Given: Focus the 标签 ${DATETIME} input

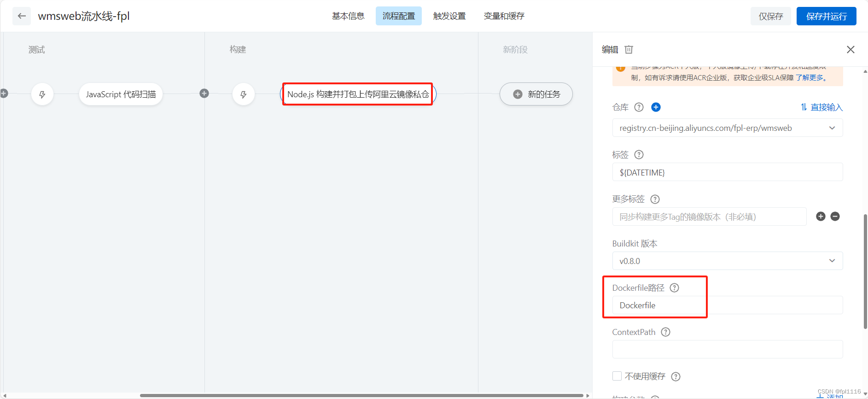Looking at the screenshot, I should pyautogui.click(x=728, y=172).
